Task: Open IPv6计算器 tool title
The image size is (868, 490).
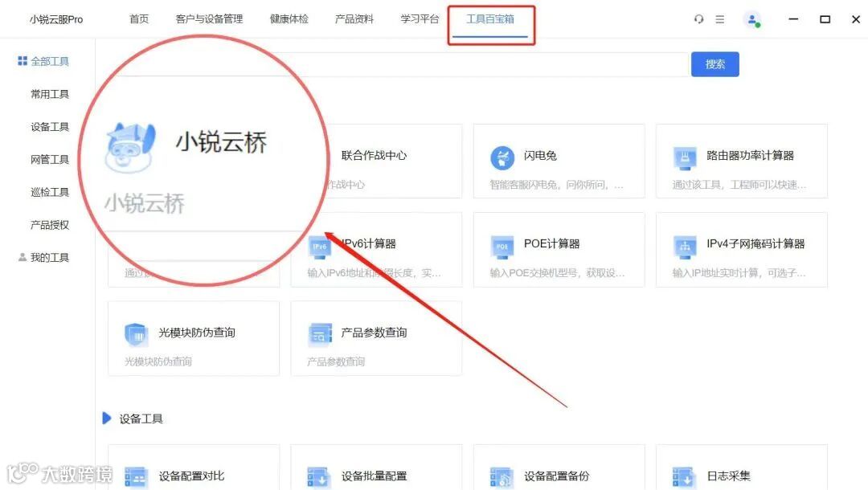Action: click(x=369, y=244)
